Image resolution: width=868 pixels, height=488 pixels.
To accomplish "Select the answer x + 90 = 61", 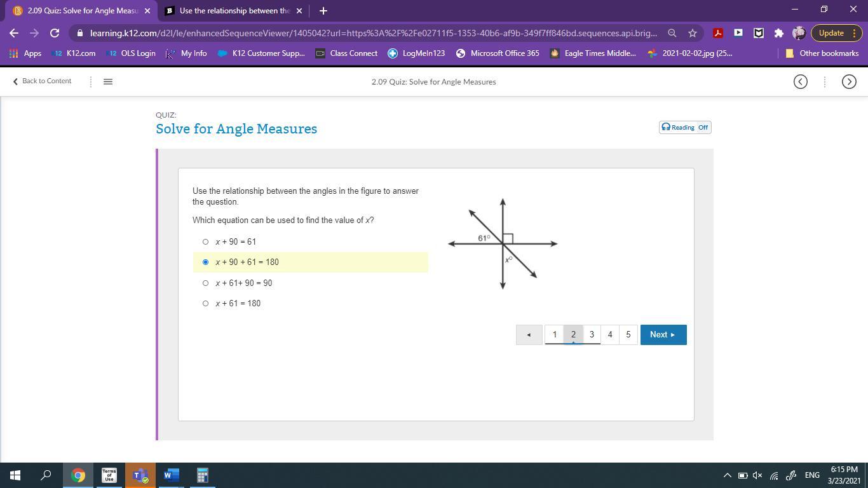I will pos(205,241).
